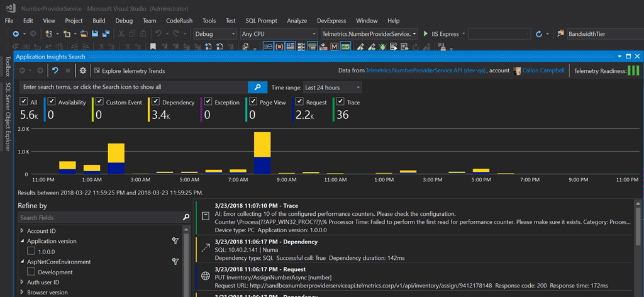
Task: Check the 1.0.0.0 application version box
Action: tap(31, 252)
